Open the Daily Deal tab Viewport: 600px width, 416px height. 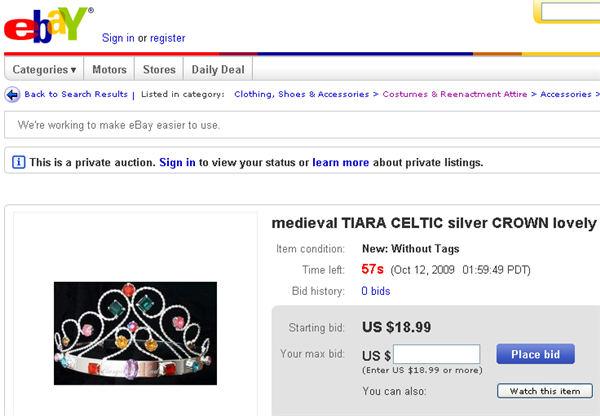click(219, 70)
